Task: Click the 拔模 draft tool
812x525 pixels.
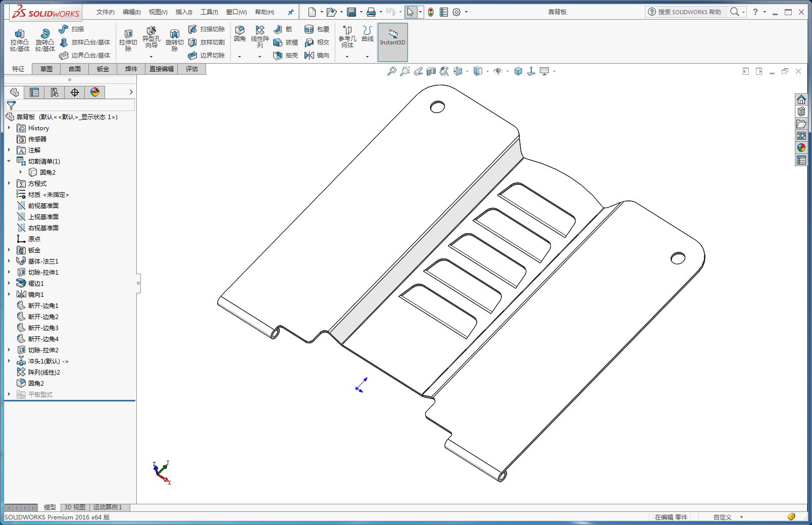Action: click(x=285, y=42)
